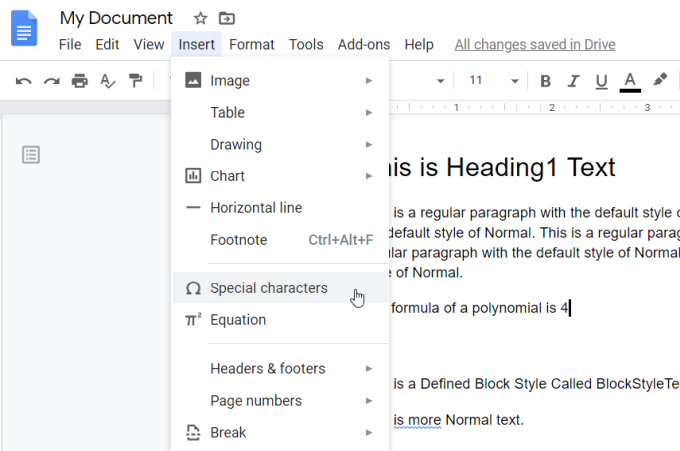Viewport: 680px width, 451px height.
Task: Star the document My Document
Action: click(x=200, y=18)
